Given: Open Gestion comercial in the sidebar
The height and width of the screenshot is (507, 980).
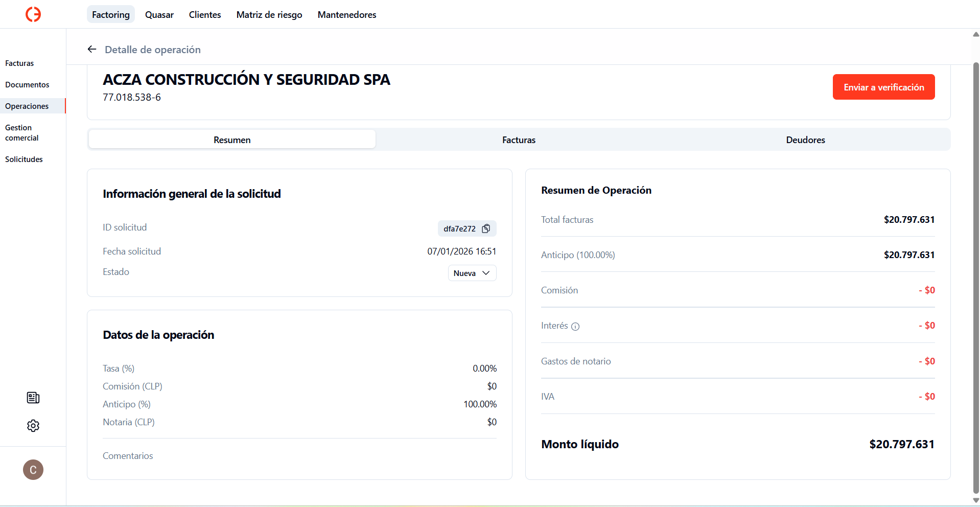Looking at the screenshot, I should click(22, 132).
